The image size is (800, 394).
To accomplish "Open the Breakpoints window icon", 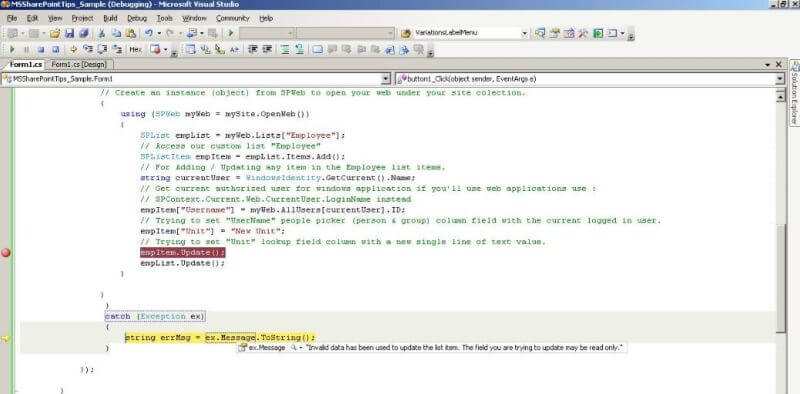I will [155, 50].
